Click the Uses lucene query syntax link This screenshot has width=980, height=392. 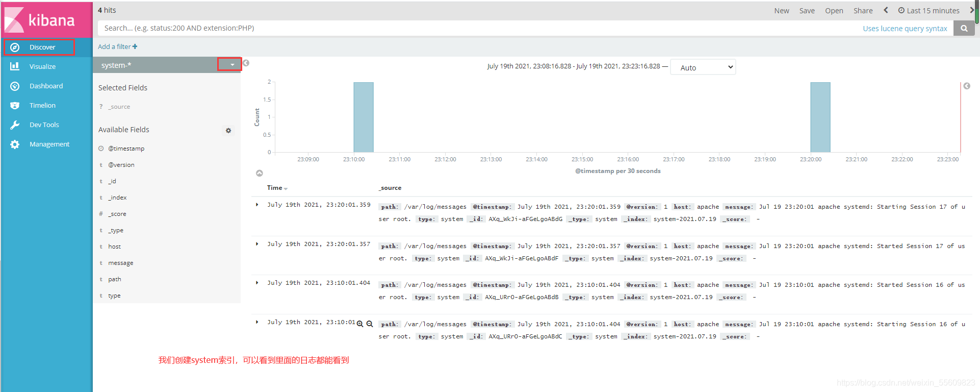905,29
